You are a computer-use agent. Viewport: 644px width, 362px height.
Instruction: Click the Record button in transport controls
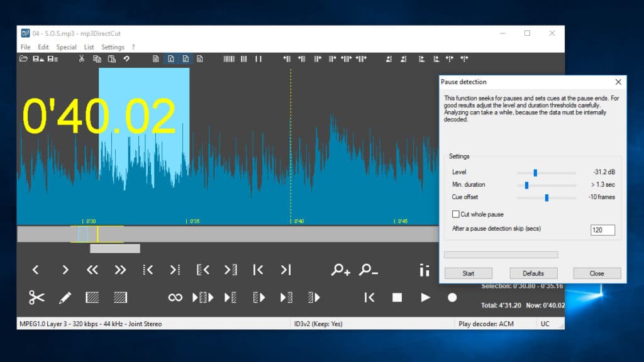click(452, 297)
